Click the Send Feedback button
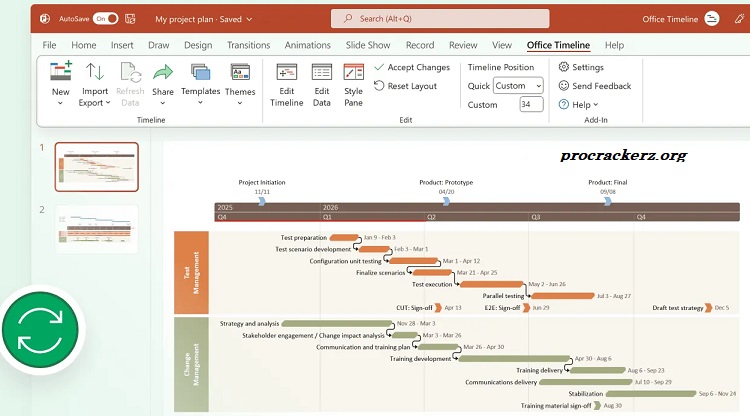The height and width of the screenshot is (416, 750). point(594,86)
